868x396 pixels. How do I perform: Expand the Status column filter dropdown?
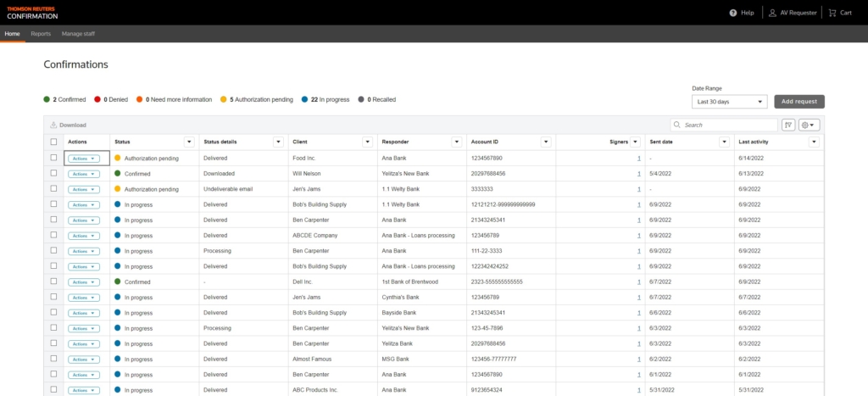188,142
